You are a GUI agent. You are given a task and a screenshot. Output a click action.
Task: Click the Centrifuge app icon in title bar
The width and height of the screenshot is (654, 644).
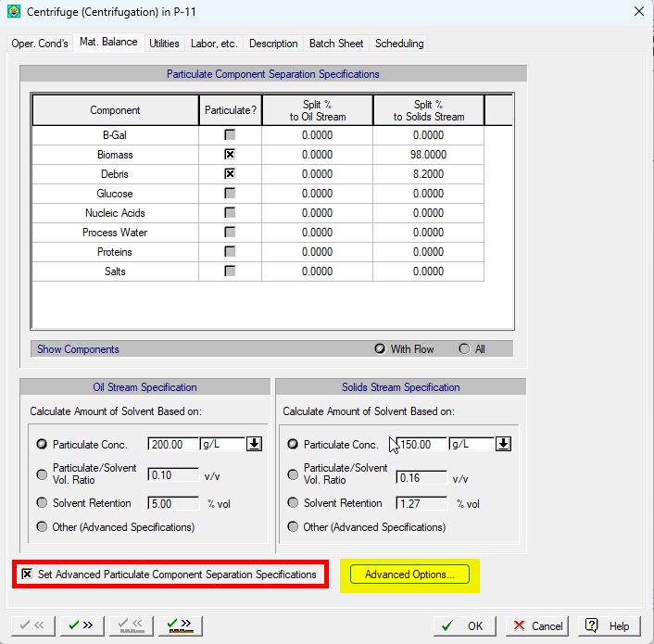point(14,11)
